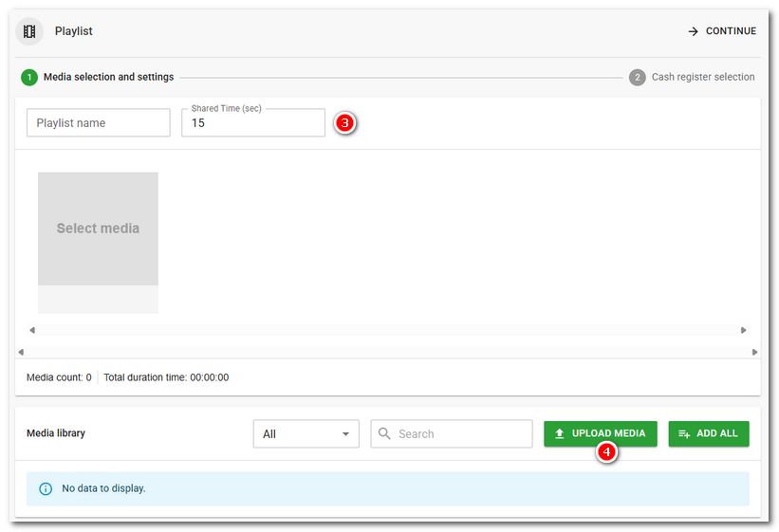Click the Total duration time readout

click(x=166, y=377)
